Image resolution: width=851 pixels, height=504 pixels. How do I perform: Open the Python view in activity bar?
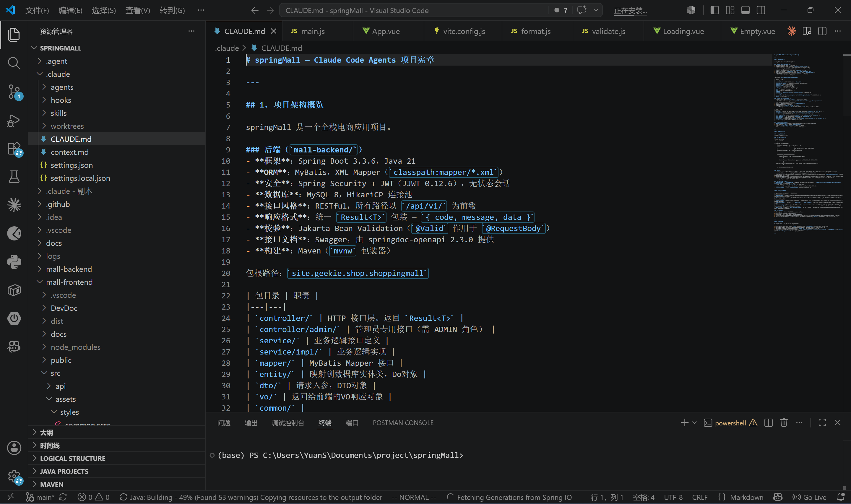click(x=14, y=262)
